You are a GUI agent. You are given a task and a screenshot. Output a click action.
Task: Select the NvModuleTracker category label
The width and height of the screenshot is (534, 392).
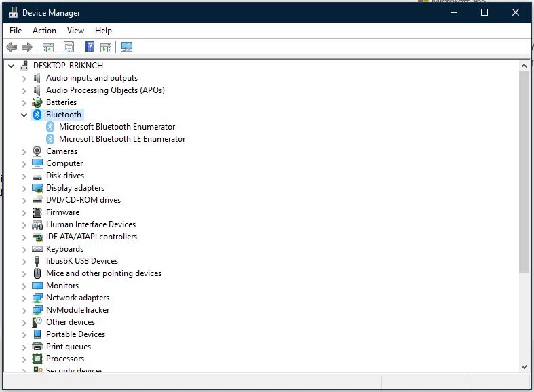77,310
